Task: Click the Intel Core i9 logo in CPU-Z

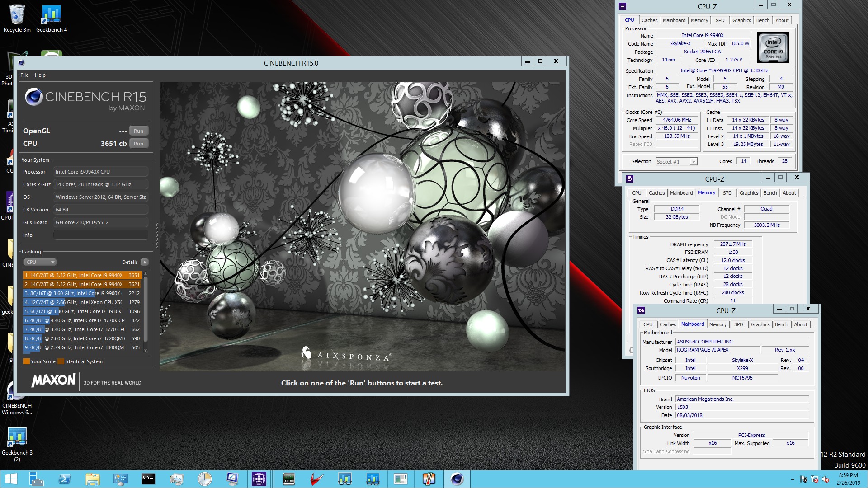Action: [x=773, y=47]
